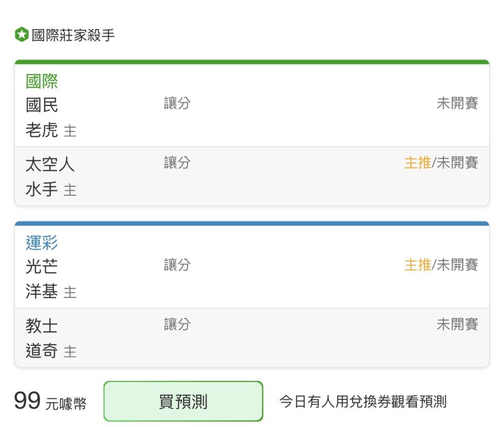Click the 買預測 button
This screenshot has width=504, height=427.
tap(183, 401)
